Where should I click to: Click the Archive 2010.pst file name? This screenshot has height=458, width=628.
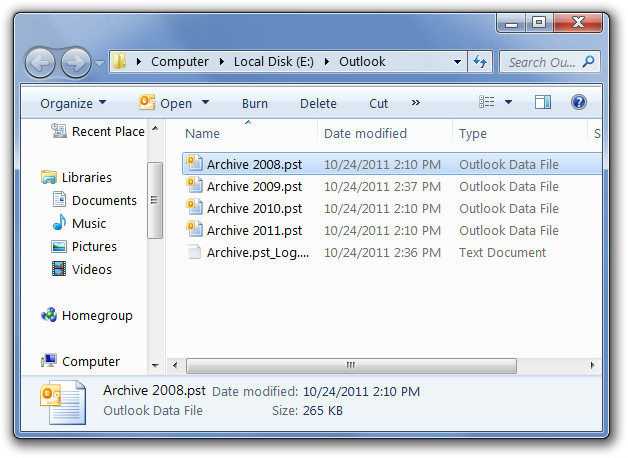(x=254, y=209)
